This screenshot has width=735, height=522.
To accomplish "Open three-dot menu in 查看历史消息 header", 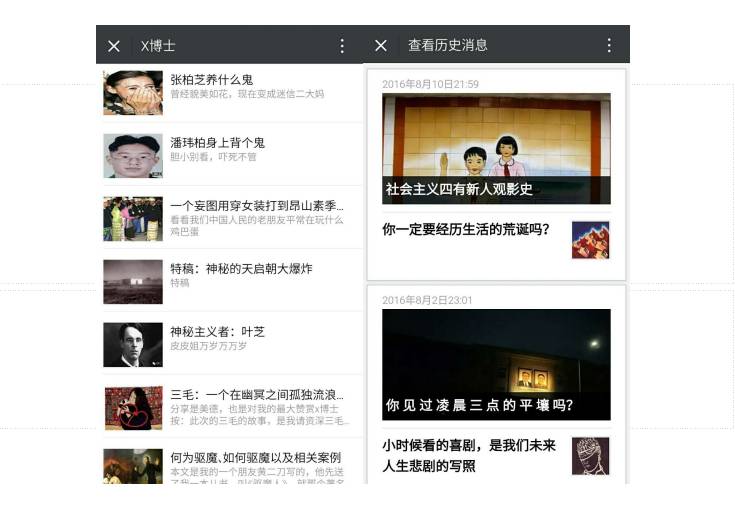I will click(608, 46).
